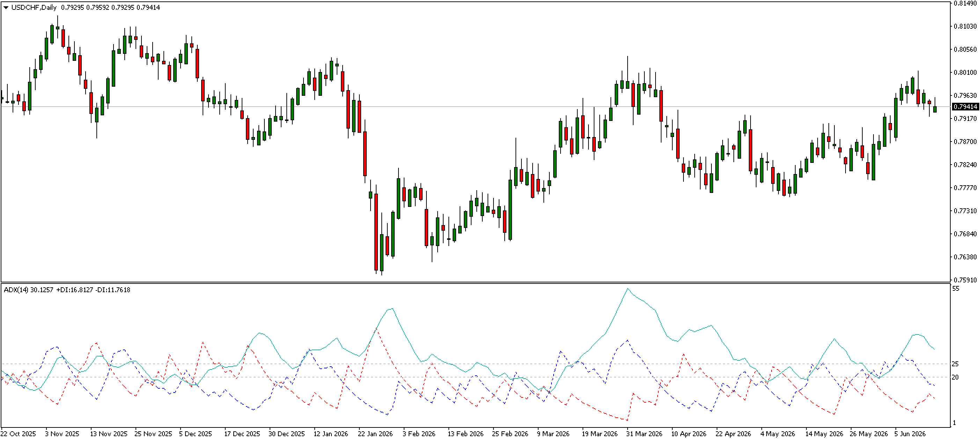Select the 31 Mar 2026 date label
The image size is (980, 439).
tap(644, 434)
